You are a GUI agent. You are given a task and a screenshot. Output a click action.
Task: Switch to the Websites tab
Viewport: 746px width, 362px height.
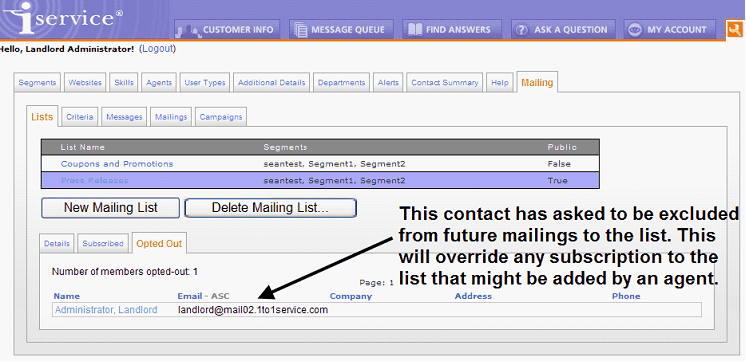pos(85,82)
